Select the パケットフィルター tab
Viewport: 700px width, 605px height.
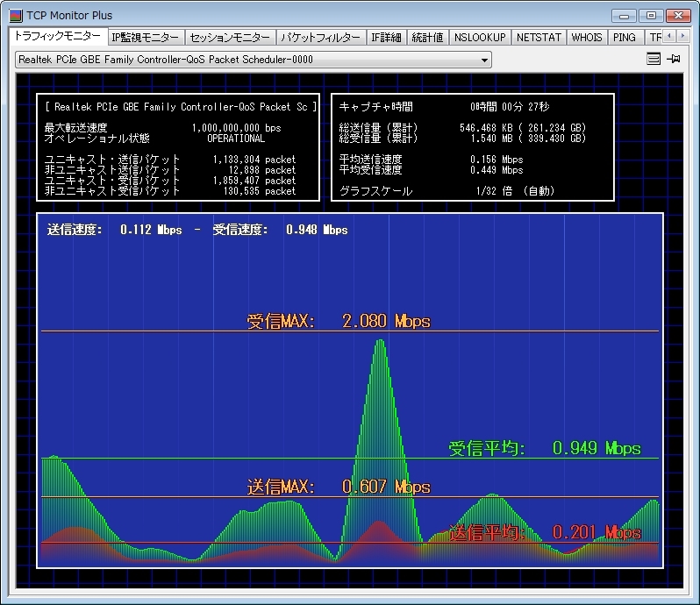coord(320,38)
